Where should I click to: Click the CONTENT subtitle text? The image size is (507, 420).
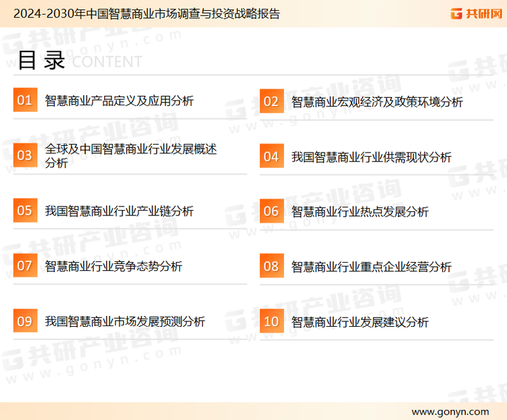point(107,61)
